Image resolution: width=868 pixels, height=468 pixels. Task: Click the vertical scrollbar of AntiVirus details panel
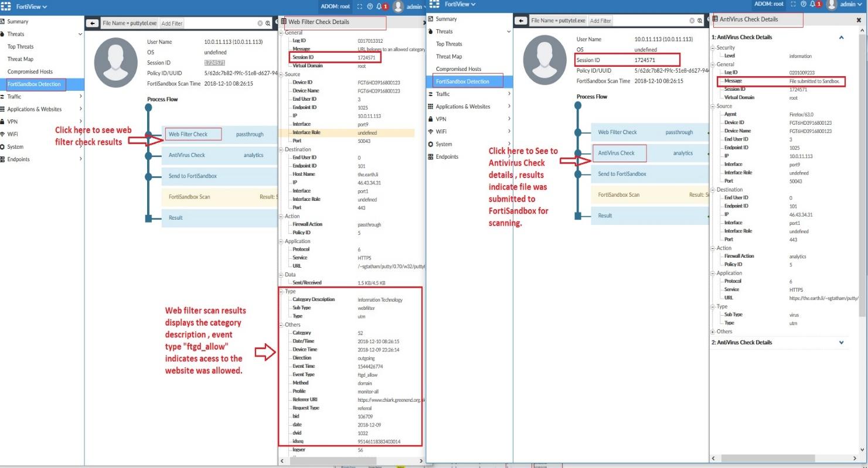[863, 176]
